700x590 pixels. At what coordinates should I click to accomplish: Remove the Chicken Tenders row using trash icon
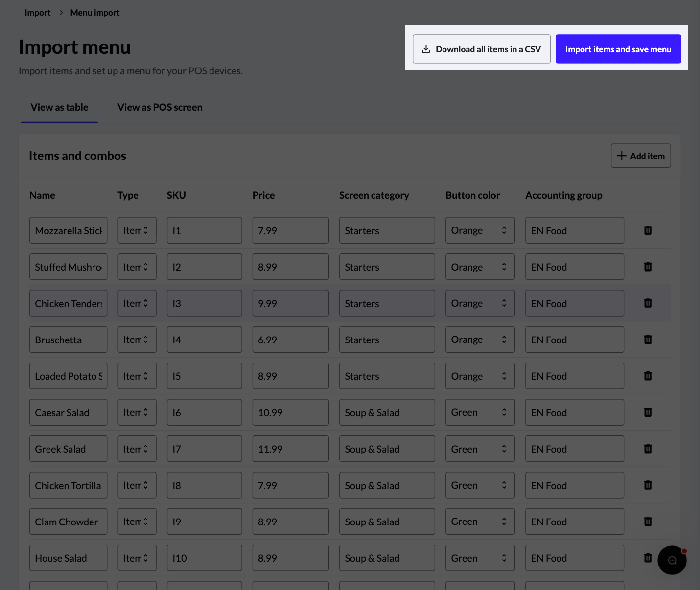pyautogui.click(x=648, y=303)
